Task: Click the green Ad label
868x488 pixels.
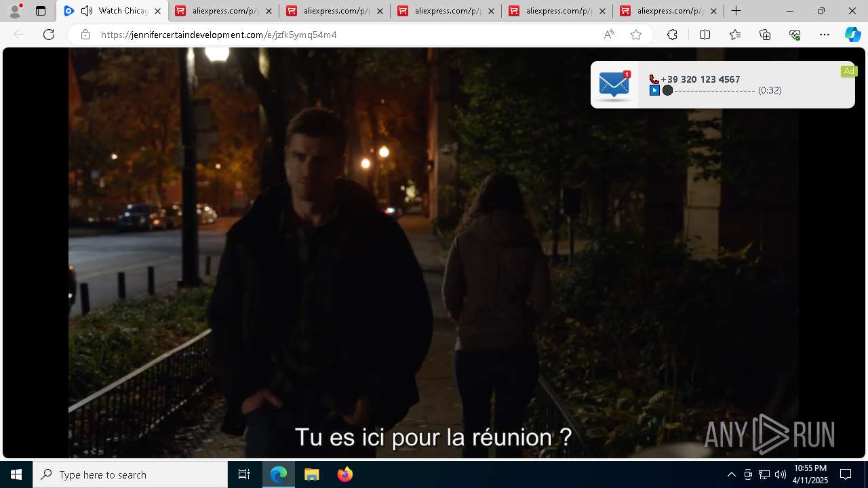Action: pos(849,71)
